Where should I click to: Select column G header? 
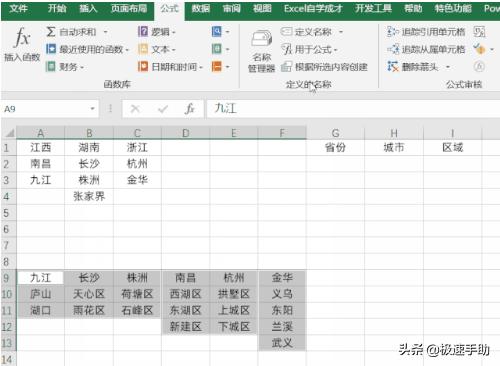pos(335,133)
